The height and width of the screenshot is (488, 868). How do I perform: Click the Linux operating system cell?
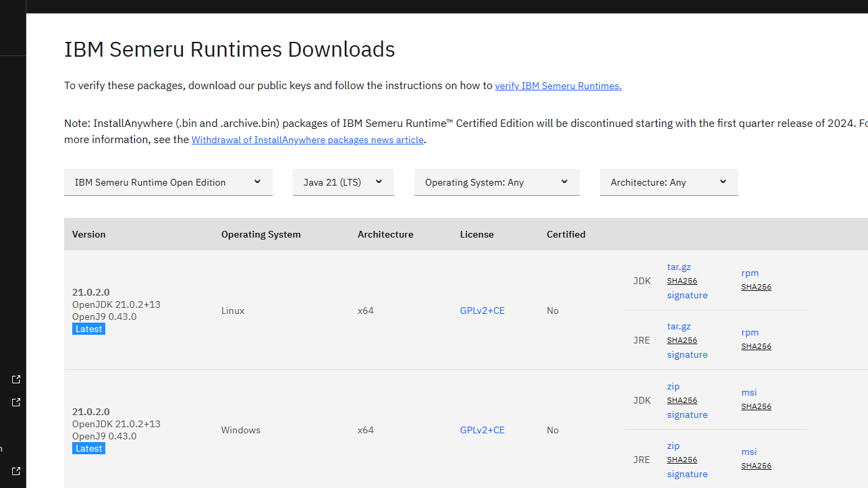click(233, 310)
